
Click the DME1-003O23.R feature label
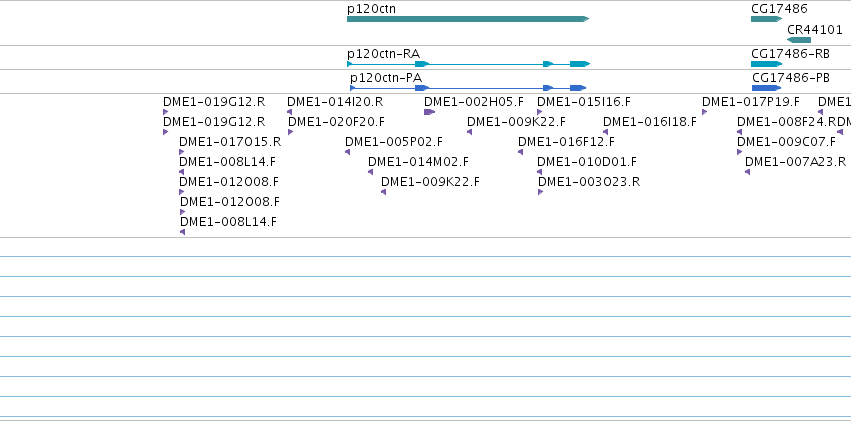(x=589, y=181)
